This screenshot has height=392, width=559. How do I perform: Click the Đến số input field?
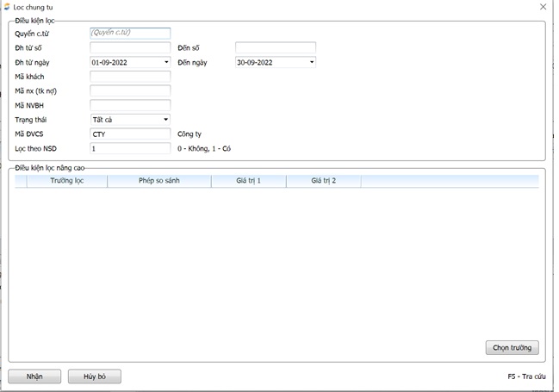pyautogui.click(x=276, y=47)
